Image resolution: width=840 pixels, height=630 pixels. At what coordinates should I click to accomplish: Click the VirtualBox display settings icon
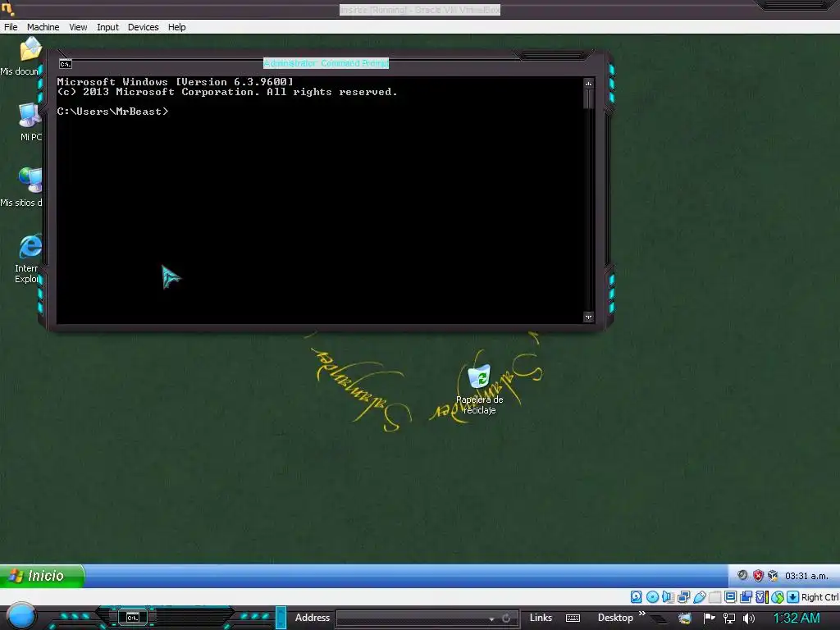[x=730, y=597]
